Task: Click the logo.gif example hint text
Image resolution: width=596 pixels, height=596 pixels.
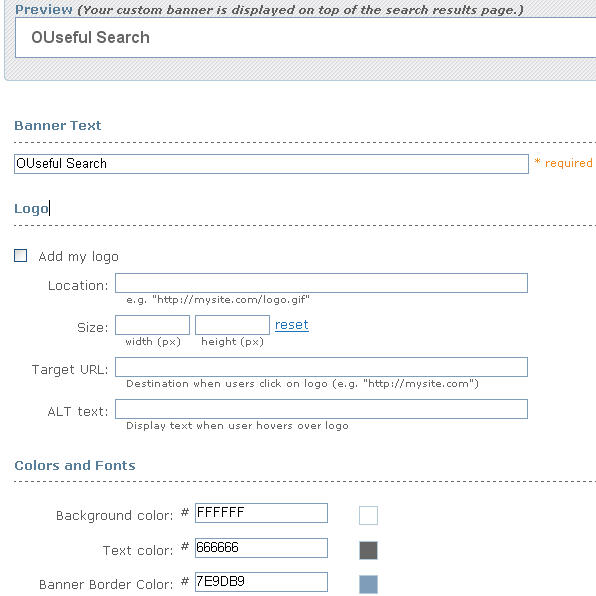Action: click(218, 300)
